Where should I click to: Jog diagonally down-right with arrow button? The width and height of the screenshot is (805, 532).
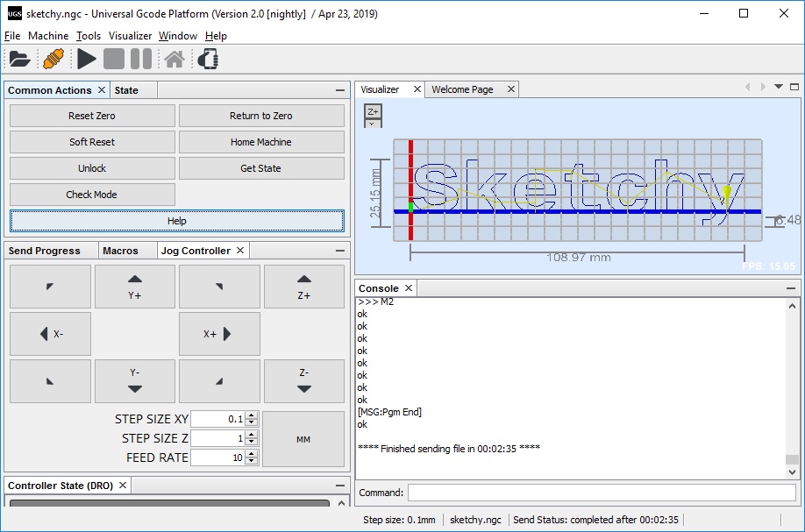(x=219, y=381)
